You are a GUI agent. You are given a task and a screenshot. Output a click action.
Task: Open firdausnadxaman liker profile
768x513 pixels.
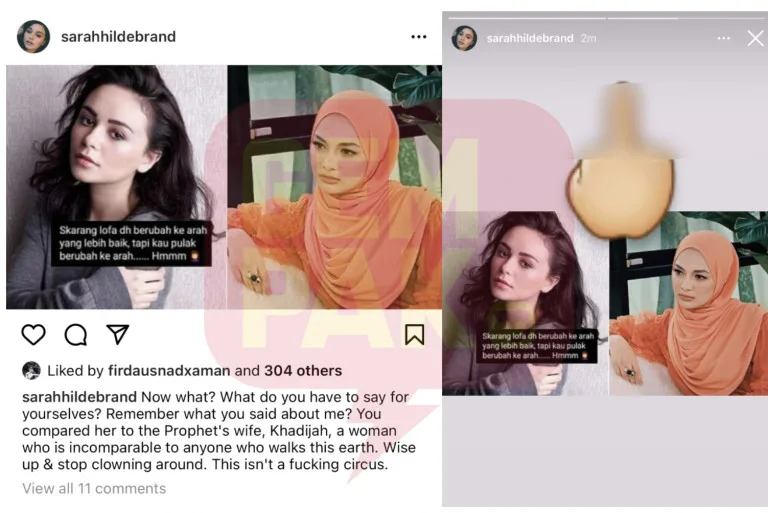coord(169,371)
